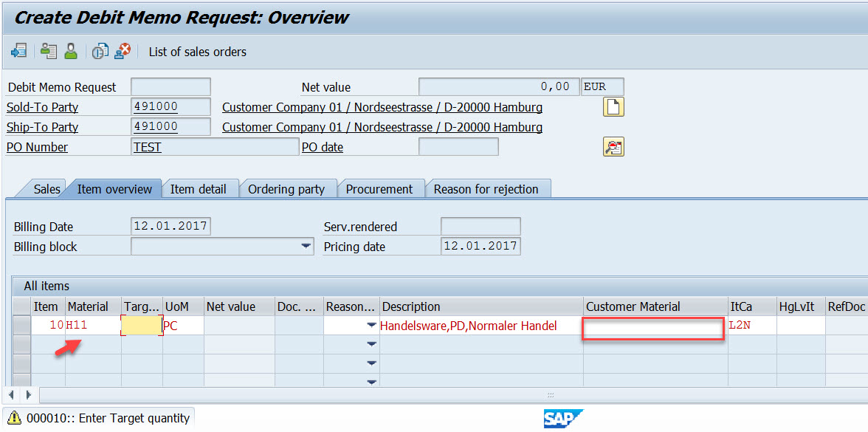Open the Reason dropdown in the second item row

coord(372,344)
